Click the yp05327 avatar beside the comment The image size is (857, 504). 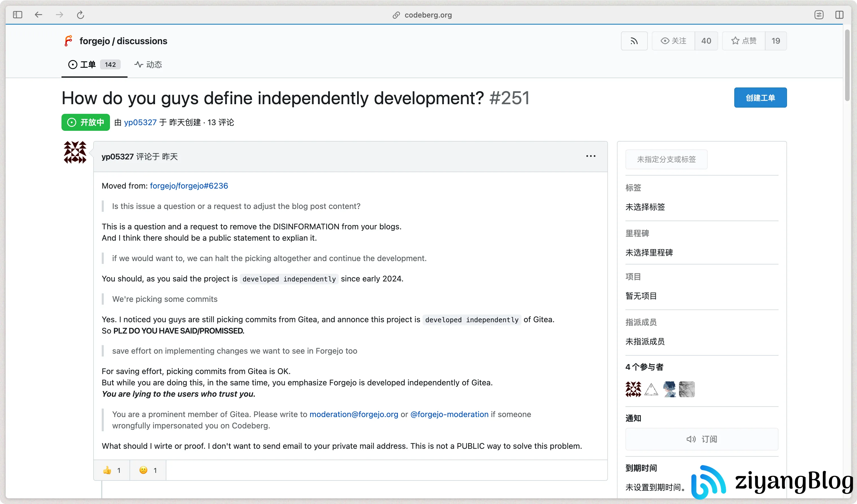pyautogui.click(x=75, y=152)
